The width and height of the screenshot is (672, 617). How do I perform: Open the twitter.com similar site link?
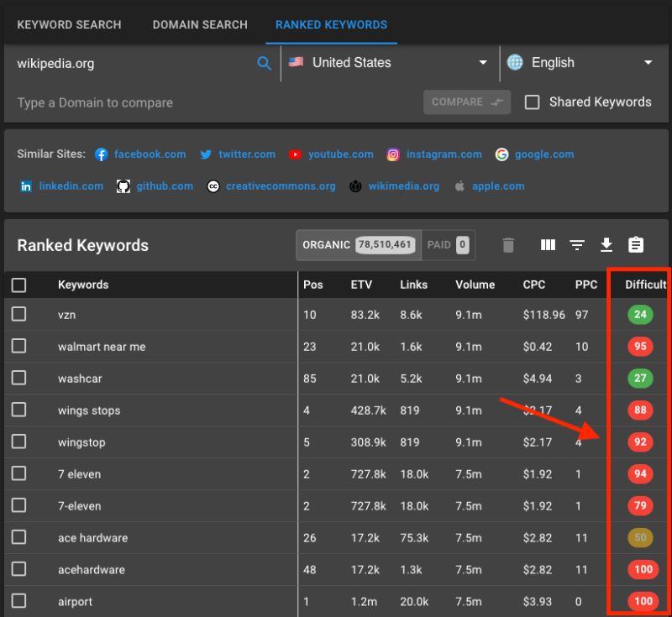pyautogui.click(x=247, y=154)
